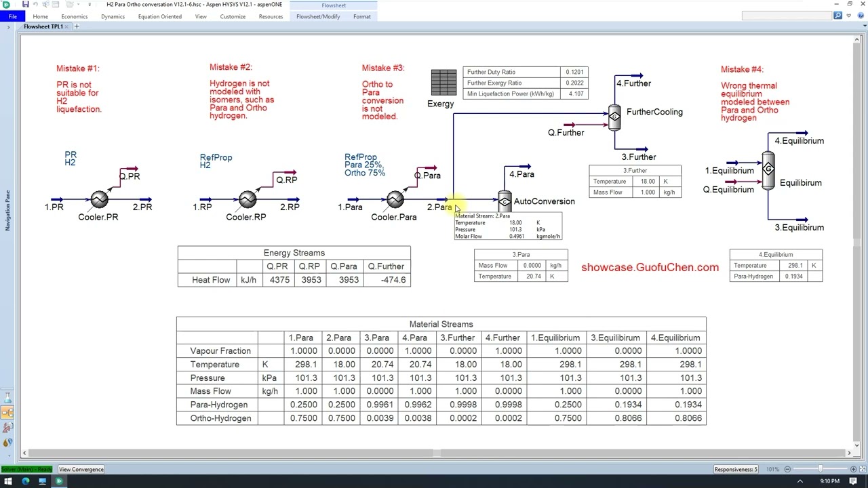Click the Save icon in quick access toolbar

[26, 4]
